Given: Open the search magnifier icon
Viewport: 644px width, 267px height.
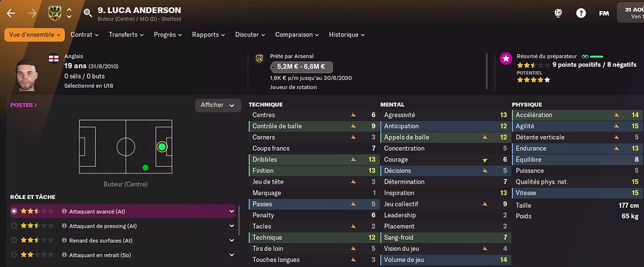Looking at the screenshot, I should coord(88,12).
